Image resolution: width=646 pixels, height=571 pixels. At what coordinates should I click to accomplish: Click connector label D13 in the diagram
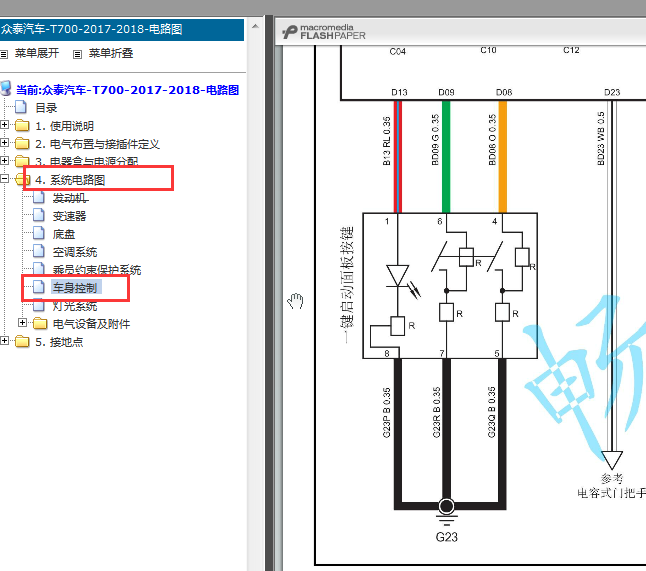pos(399,92)
